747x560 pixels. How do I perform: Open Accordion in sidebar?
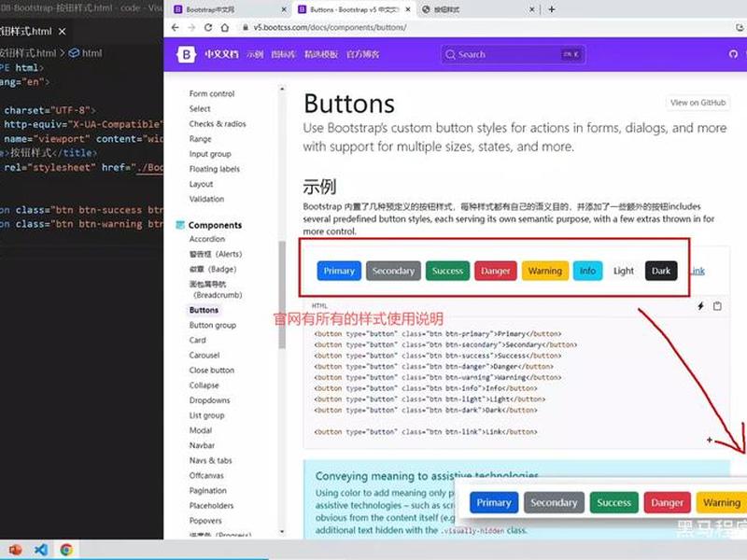click(x=206, y=239)
